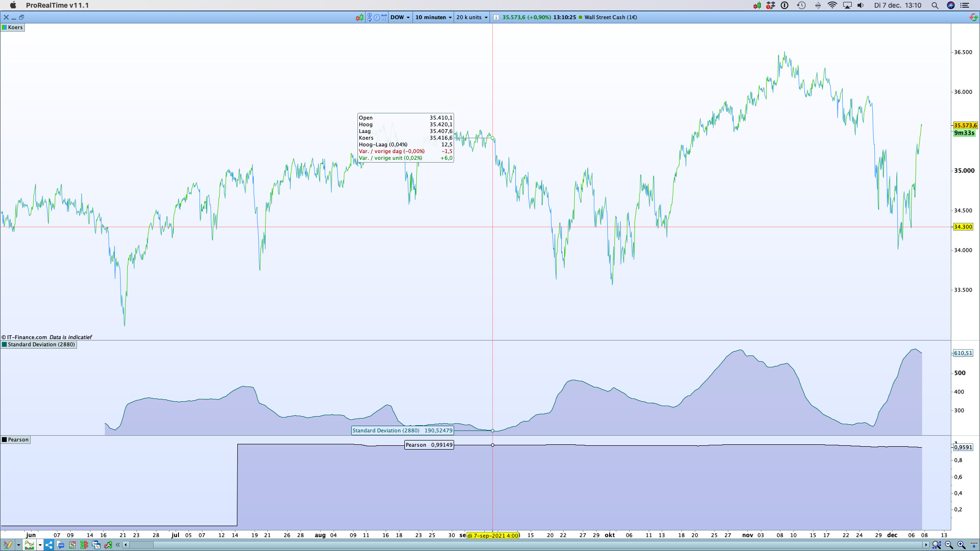Click the zoom in magnifier icon
980x551 pixels.
click(961, 545)
